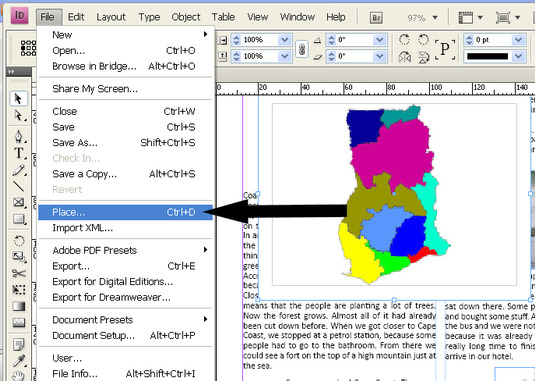Open the Type menu

pos(149,17)
